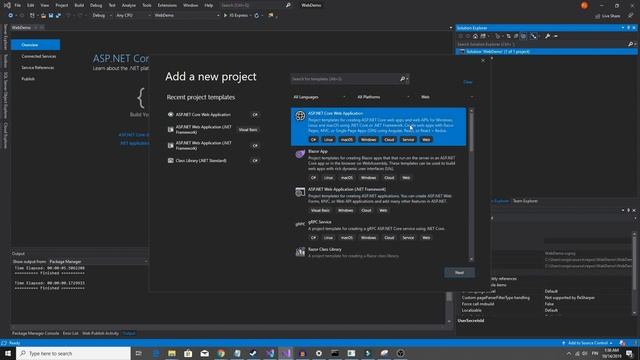Image resolution: width=640 pixels, height=360 pixels.
Task: Select the Publish page in WebDemo sidebar
Action: coord(28,79)
